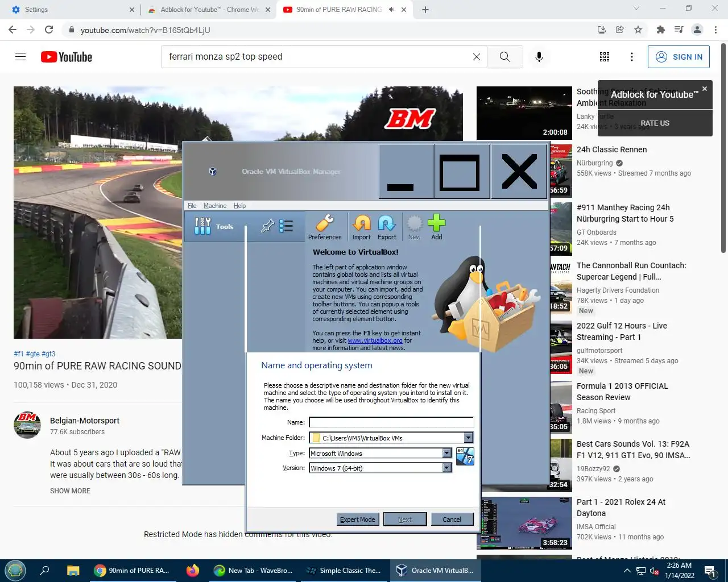This screenshot has height=582, width=728.
Task: Open Chrome three-dot menu
Action: click(x=715, y=30)
